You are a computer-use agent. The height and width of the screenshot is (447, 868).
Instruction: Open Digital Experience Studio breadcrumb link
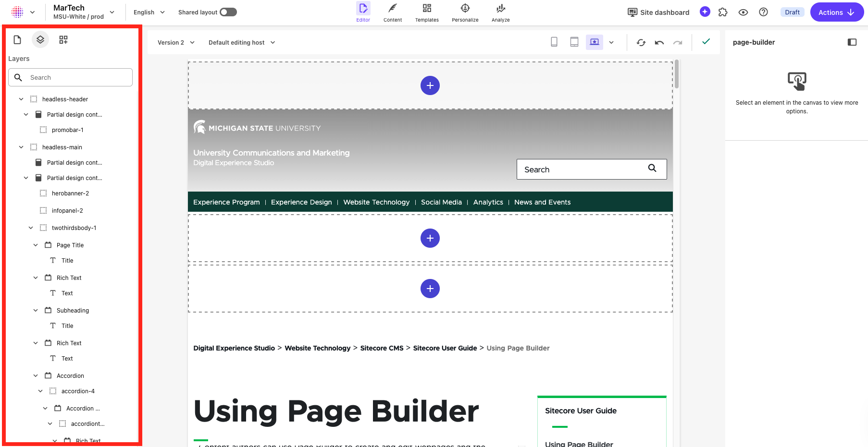click(234, 348)
